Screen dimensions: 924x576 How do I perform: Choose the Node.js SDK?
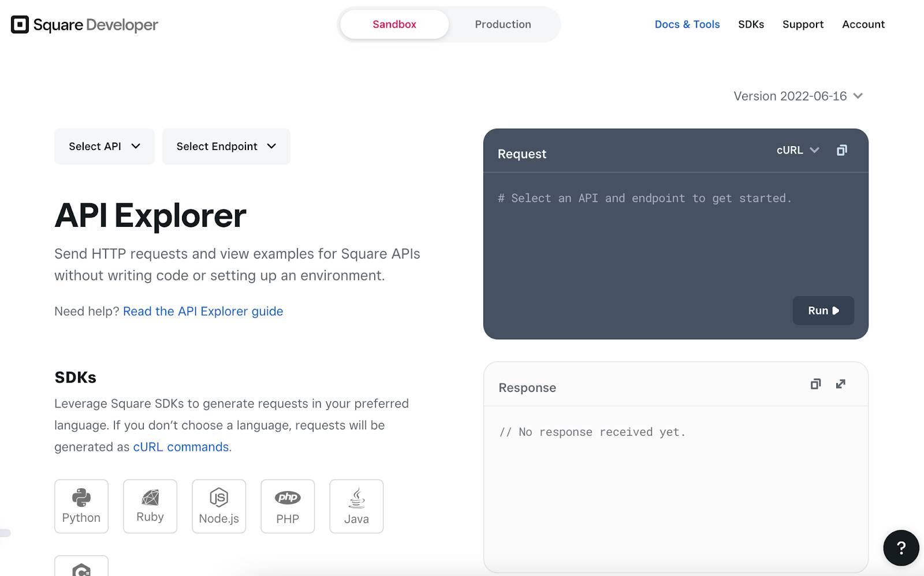click(219, 506)
